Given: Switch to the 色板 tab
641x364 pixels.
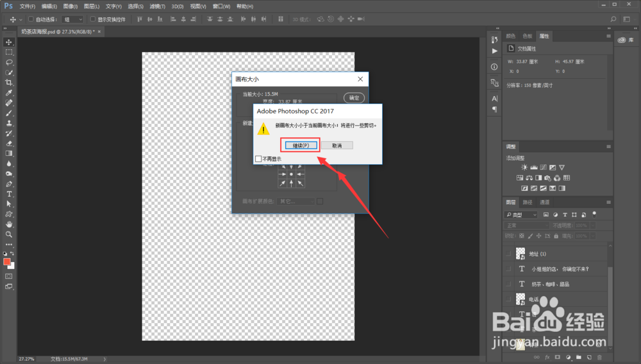Looking at the screenshot, I should (x=528, y=36).
